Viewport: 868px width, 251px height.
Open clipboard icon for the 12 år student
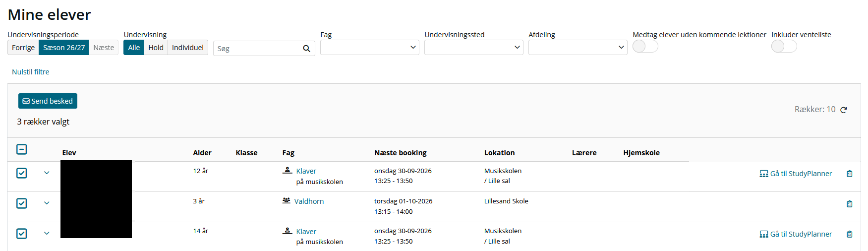click(849, 174)
